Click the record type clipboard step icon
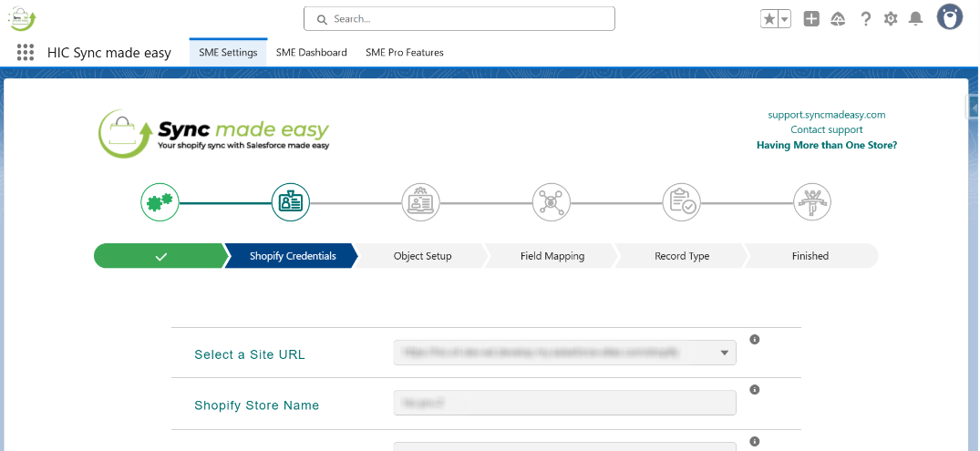Image resolution: width=980 pixels, height=451 pixels. pyautogui.click(x=682, y=202)
